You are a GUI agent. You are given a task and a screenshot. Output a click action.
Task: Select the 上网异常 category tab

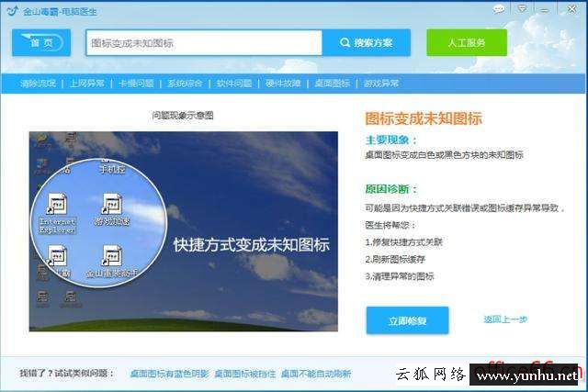click(x=87, y=84)
